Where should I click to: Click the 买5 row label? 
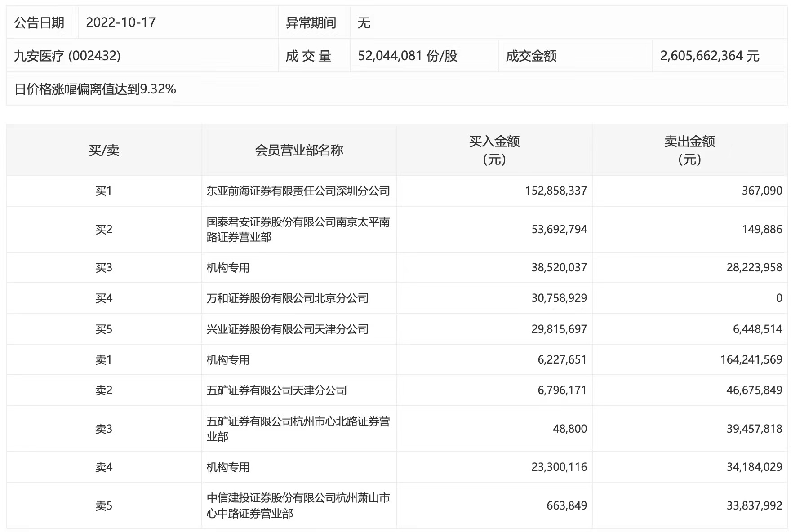click(x=104, y=329)
